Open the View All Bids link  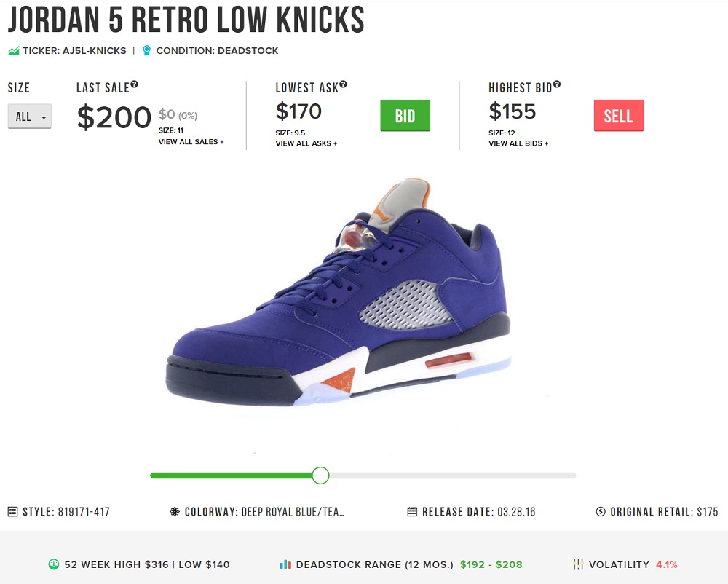pos(518,144)
